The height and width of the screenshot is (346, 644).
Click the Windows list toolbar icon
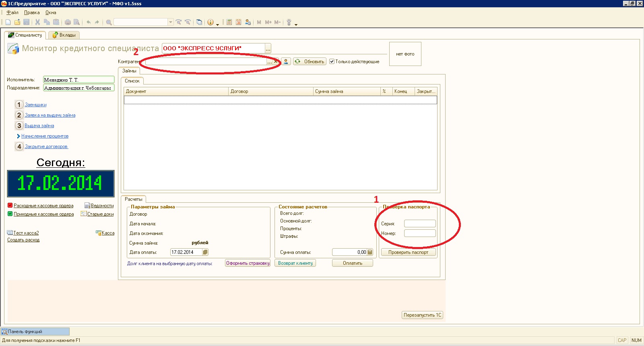(x=199, y=22)
